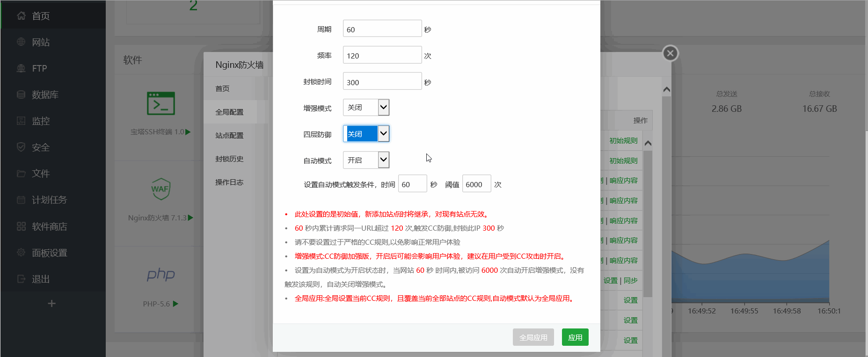Click the 同步 link
Viewport: 868px width, 357px height.
pyautogui.click(x=631, y=280)
